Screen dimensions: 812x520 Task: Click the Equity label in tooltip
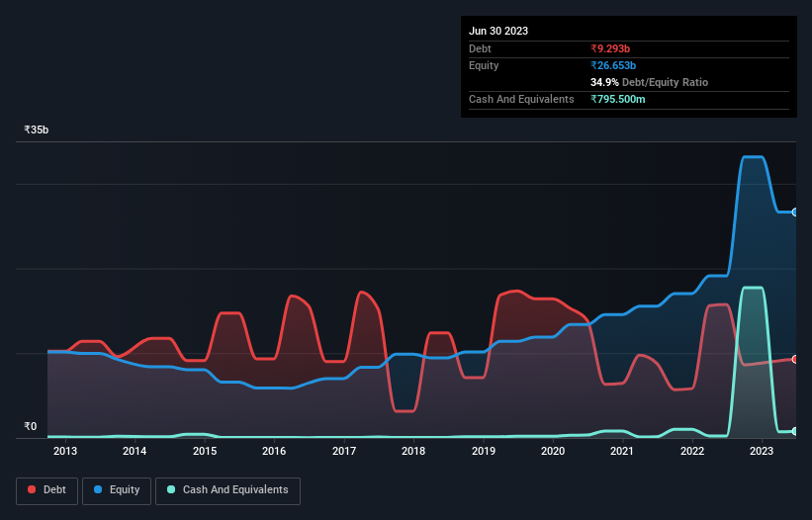(x=484, y=65)
